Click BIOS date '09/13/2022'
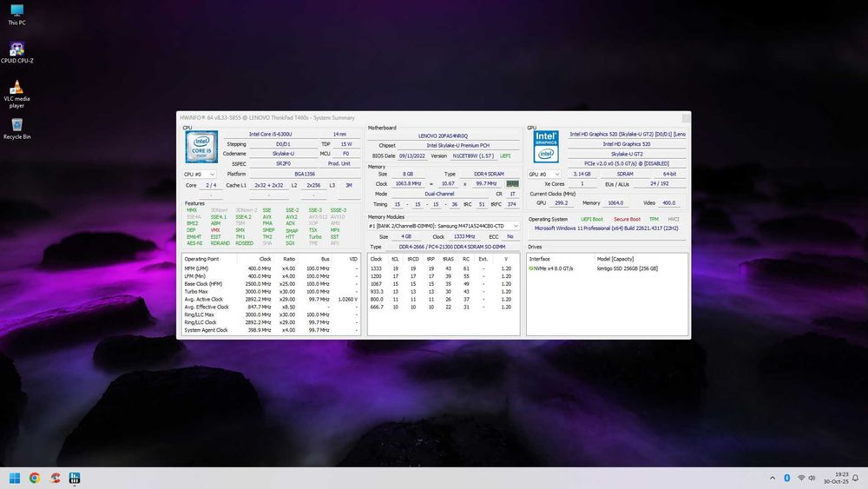 point(411,156)
